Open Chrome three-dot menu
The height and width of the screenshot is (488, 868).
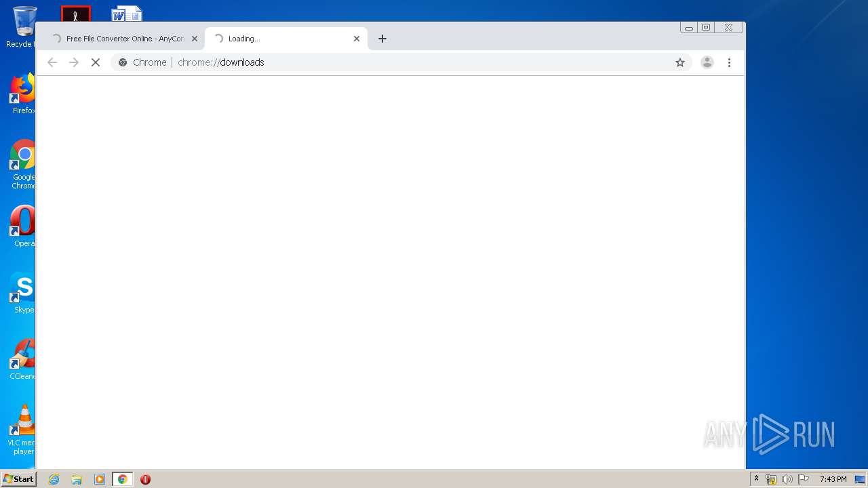(729, 62)
